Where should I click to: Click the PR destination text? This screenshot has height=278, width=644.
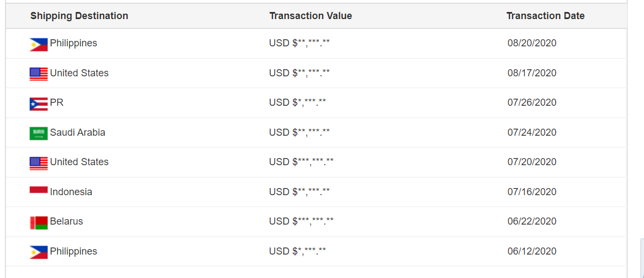57,102
